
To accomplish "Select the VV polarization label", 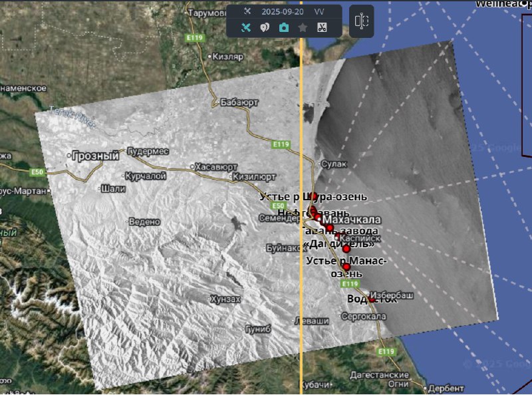I will point(319,11).
